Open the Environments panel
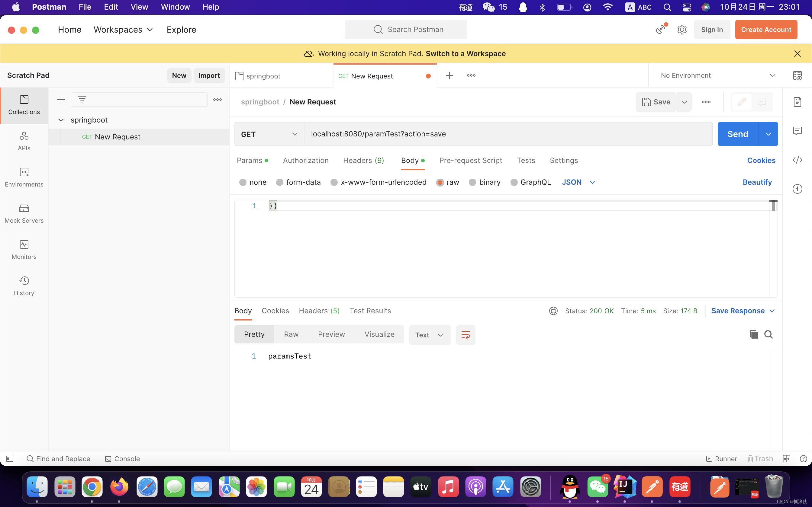This screenshot has width=812, height=507. click(24, 177)
